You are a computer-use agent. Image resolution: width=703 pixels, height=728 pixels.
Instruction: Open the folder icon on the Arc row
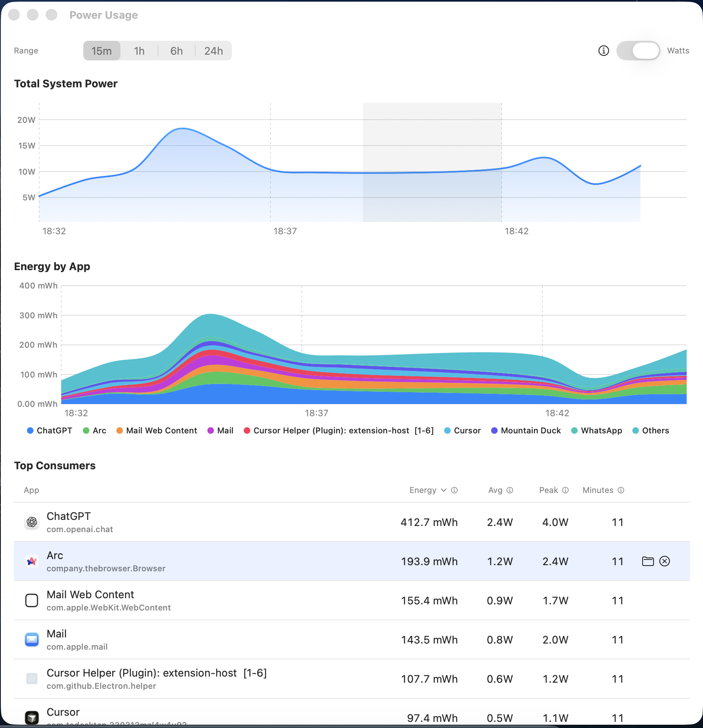647,561
